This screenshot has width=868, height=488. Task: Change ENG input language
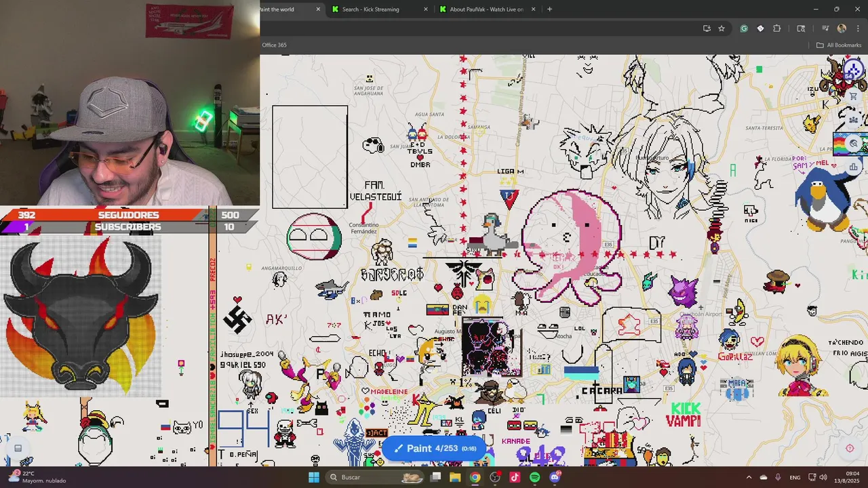tap(795, 477)
